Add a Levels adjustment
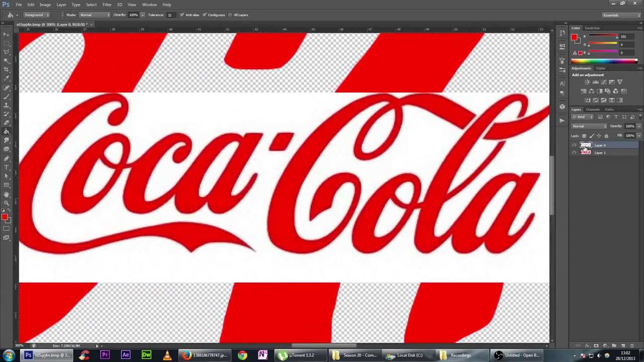This screenshot has width=644, height=362. pyautogui.click(x=596, y=82)
